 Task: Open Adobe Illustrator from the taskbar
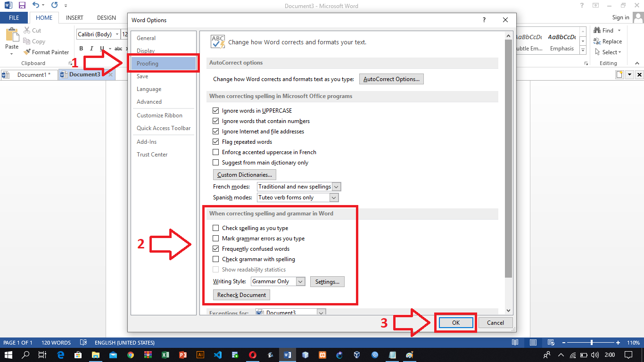tap(200, 355)
